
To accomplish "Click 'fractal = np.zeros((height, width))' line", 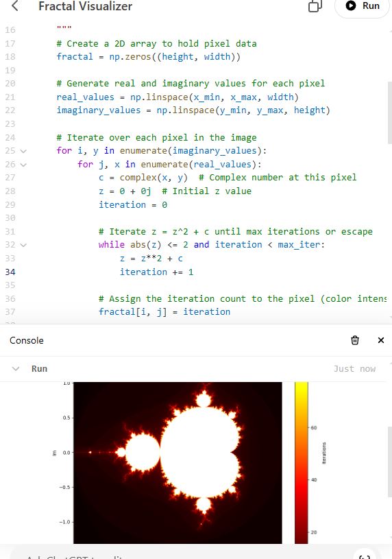I will 148,57.
